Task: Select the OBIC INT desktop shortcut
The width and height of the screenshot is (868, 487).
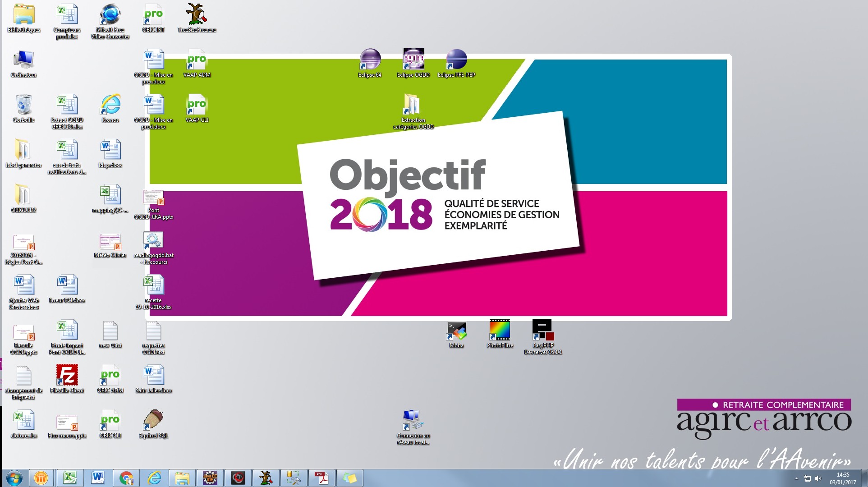Action: [153, 18]
